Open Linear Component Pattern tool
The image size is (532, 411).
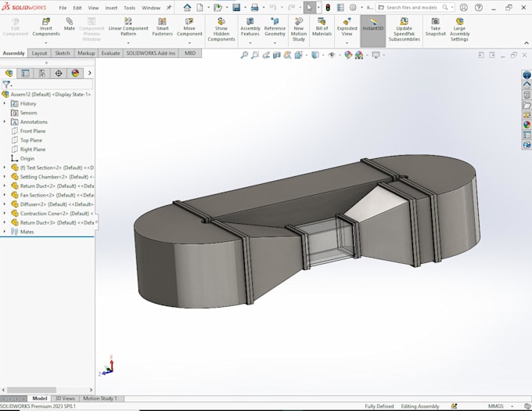click(128, 27)
